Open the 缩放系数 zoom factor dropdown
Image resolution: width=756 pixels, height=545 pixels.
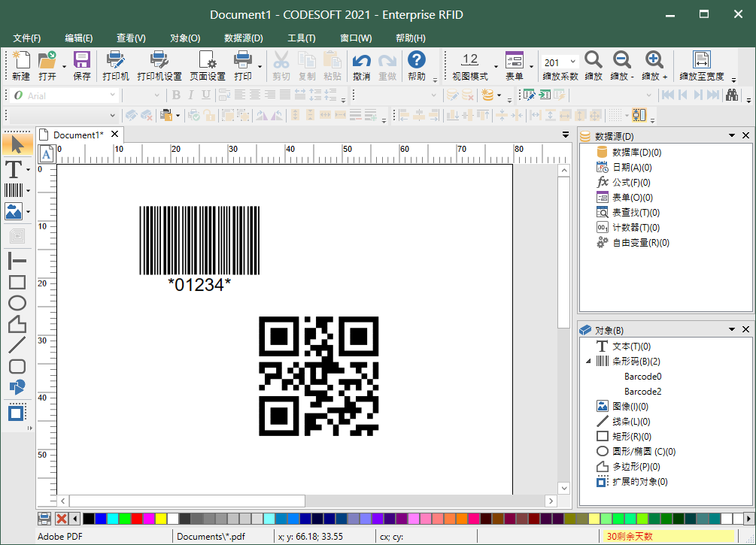(x=572, y=62)
